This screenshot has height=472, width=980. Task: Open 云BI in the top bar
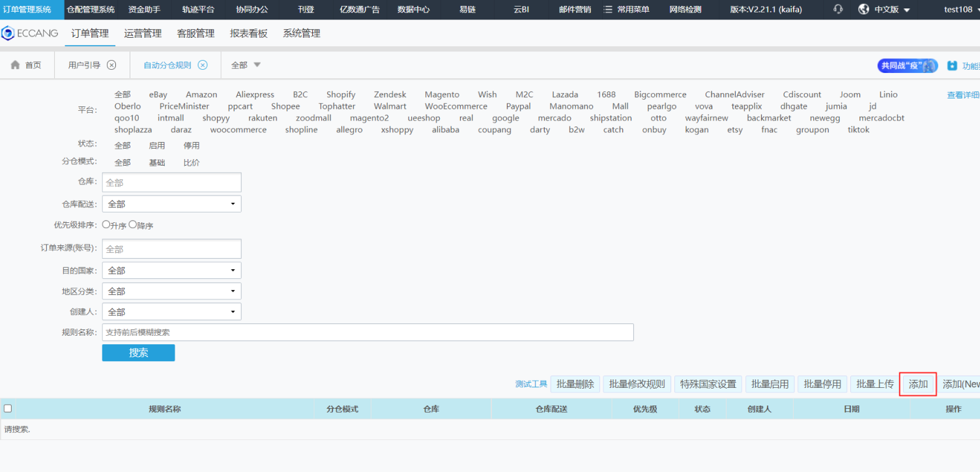coord(521,9)
